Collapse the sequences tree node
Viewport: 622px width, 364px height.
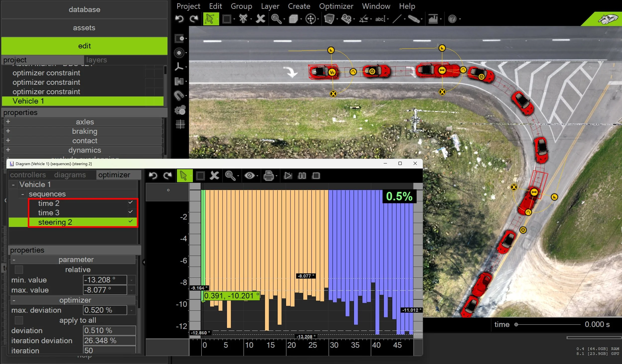coord(23,194)
